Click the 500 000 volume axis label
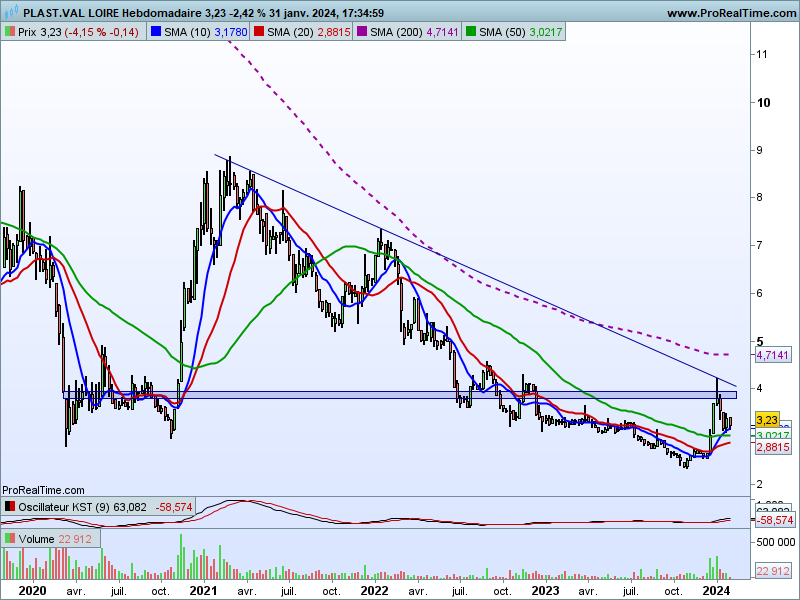The height and width of the screenshot is (600, 800). pos(776,542)
